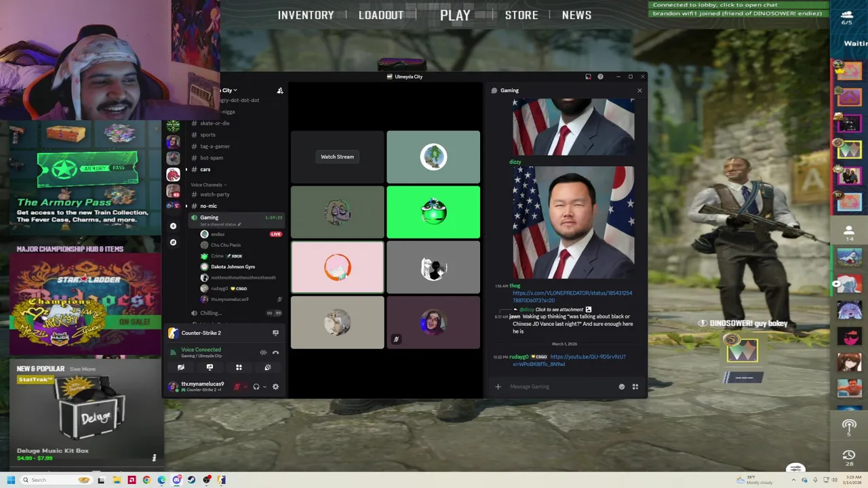Select the muted participant tile with purple avatar
Screen dimensions: 868x488
coord(433,323)
